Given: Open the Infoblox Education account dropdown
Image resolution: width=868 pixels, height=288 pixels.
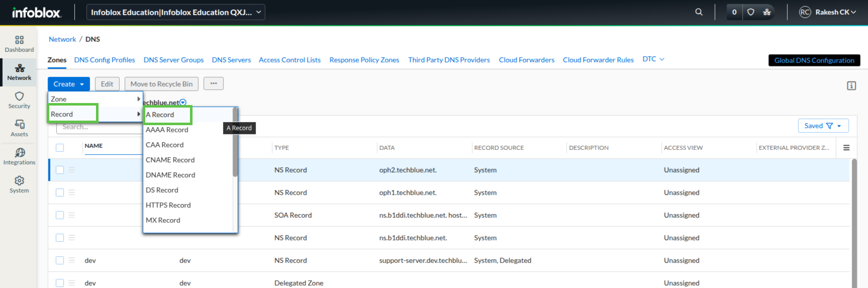Looking at the screenshot, I should point(176,12).
